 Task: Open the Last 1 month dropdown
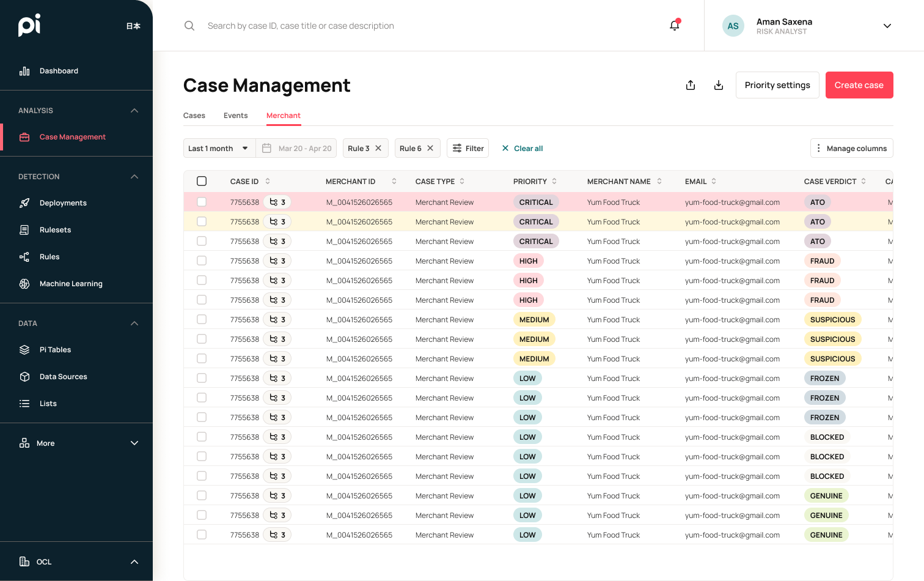[x=219, y=148]
